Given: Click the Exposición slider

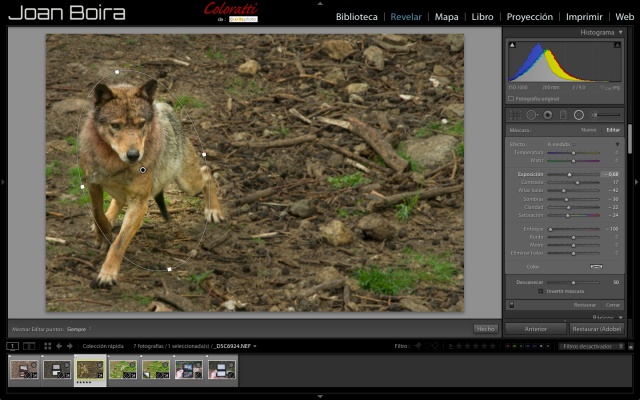Looking at the screenshot, I should [573, 174].
